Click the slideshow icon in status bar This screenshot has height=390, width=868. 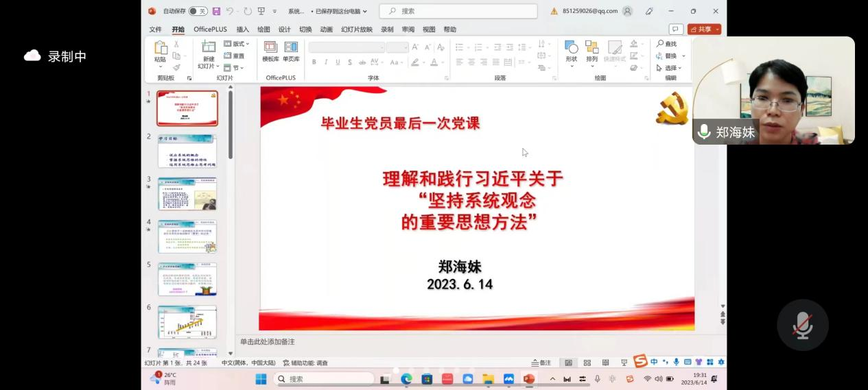pos(624,363)
